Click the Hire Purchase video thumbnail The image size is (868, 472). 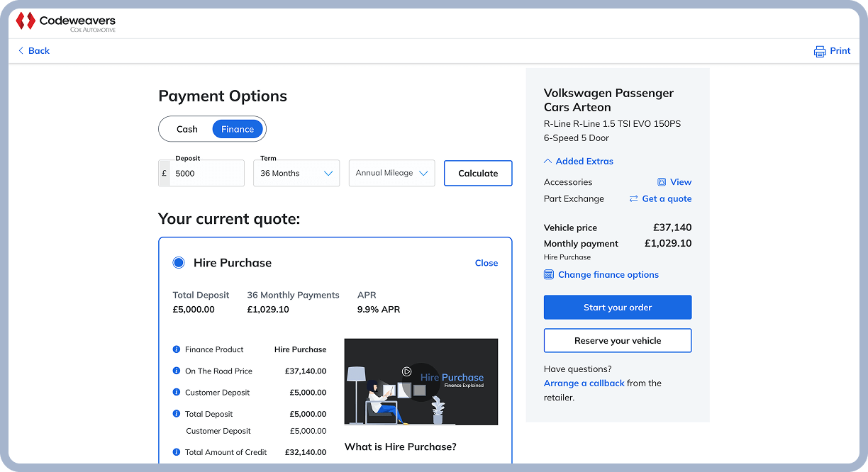point(421,382)
